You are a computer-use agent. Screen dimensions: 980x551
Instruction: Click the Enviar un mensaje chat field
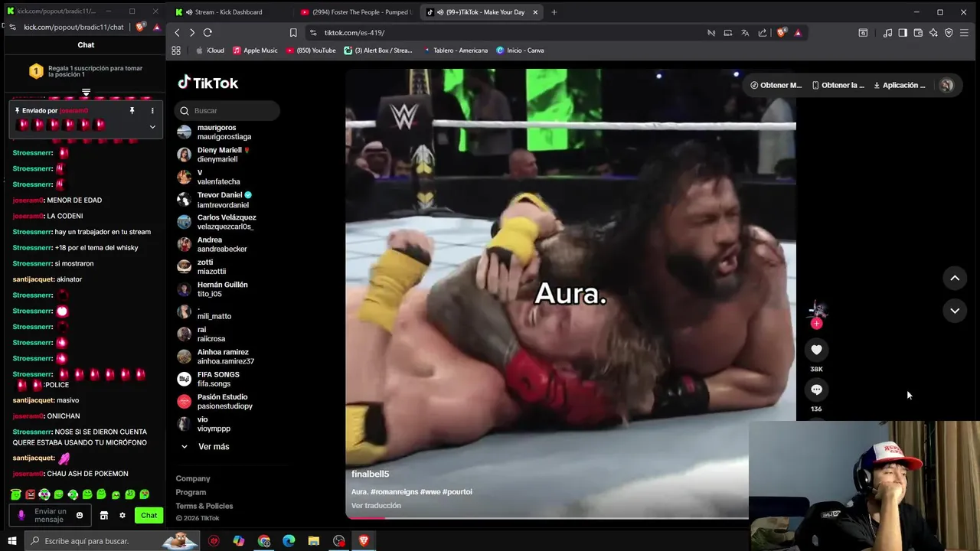(x=51, y=515)
